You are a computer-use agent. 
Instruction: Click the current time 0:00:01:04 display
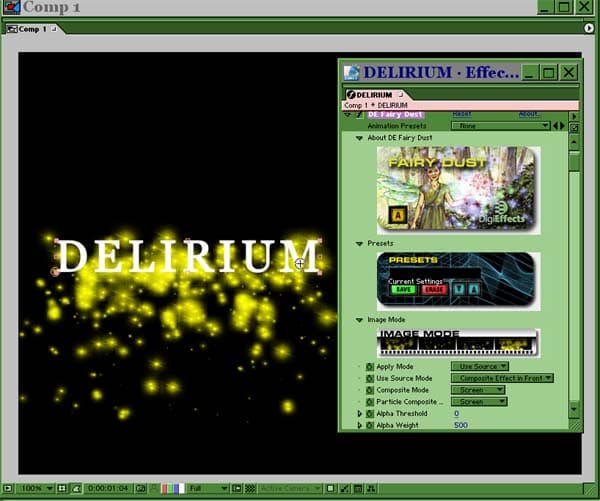click(108, 488)
